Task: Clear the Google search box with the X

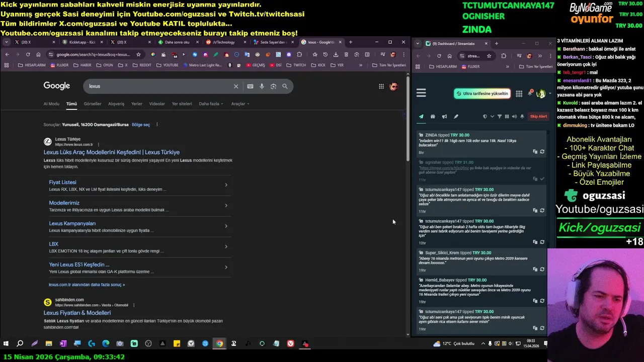Action: coord(235,86)
